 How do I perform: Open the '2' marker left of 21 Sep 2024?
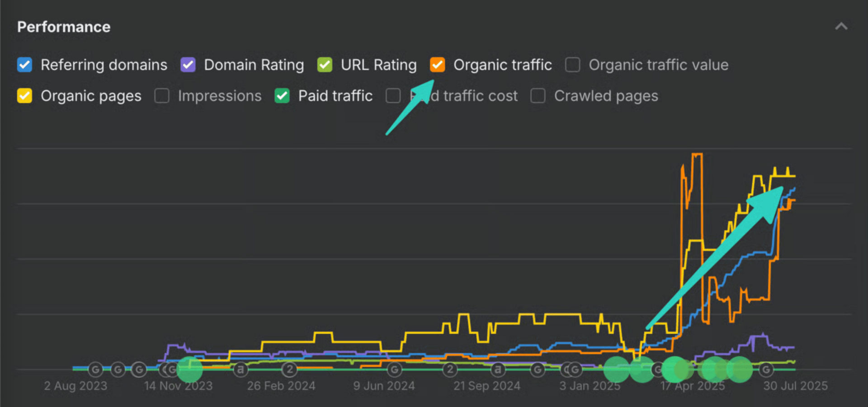click(450, 370)
